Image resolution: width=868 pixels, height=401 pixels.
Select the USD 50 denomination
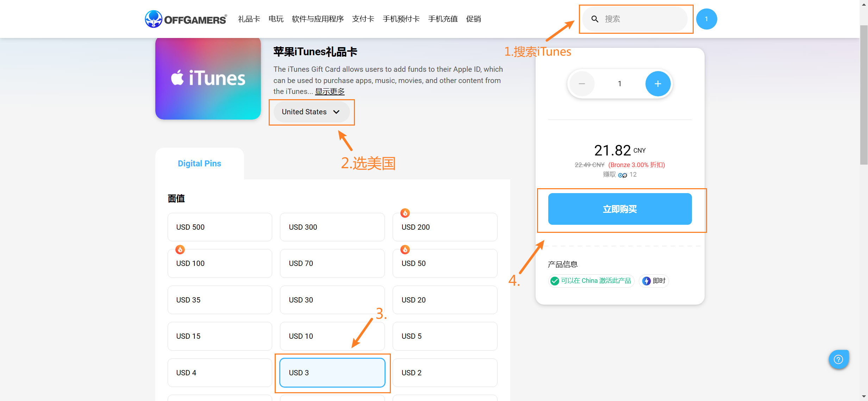[444, 263]
